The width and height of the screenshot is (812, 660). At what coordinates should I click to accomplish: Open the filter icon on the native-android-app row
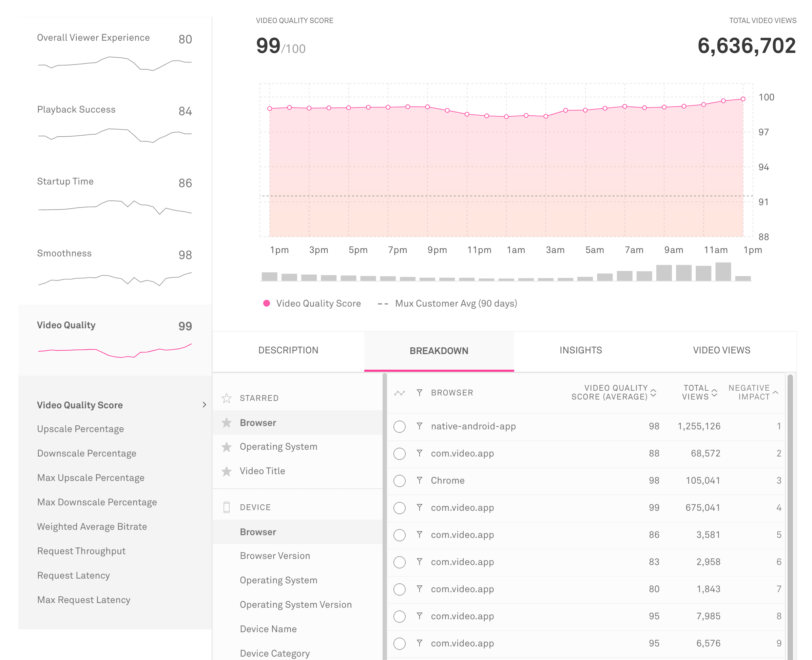pyautogui.click(x=419, y=426)
